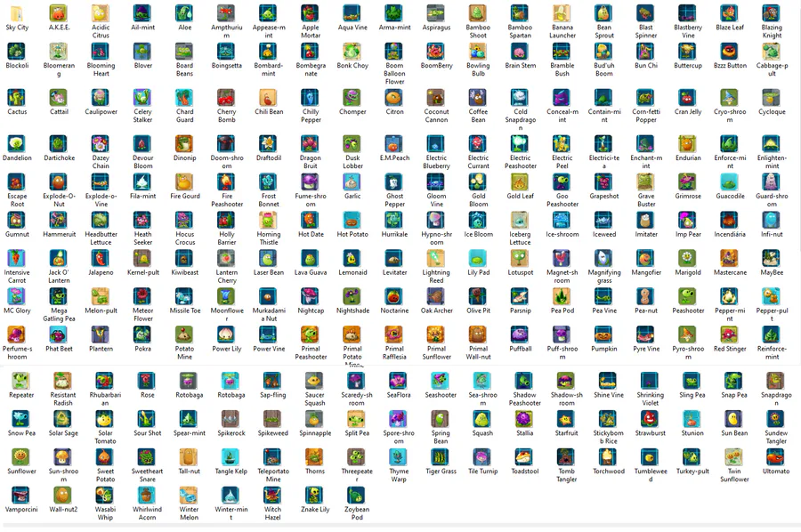Select the Peashooter icon

(688, 296)
